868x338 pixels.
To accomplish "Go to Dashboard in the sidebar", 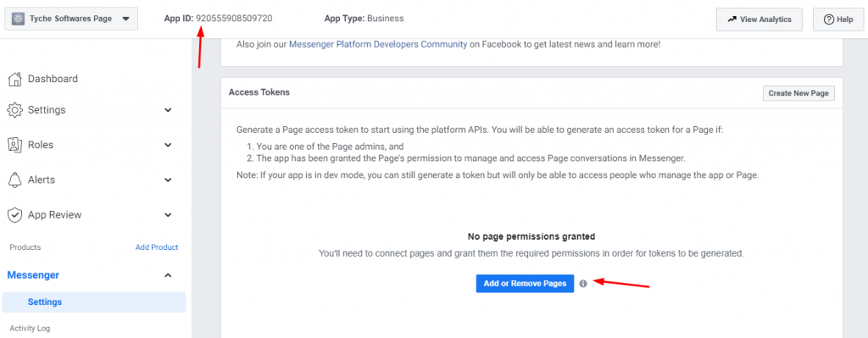I will pos(53,79).
